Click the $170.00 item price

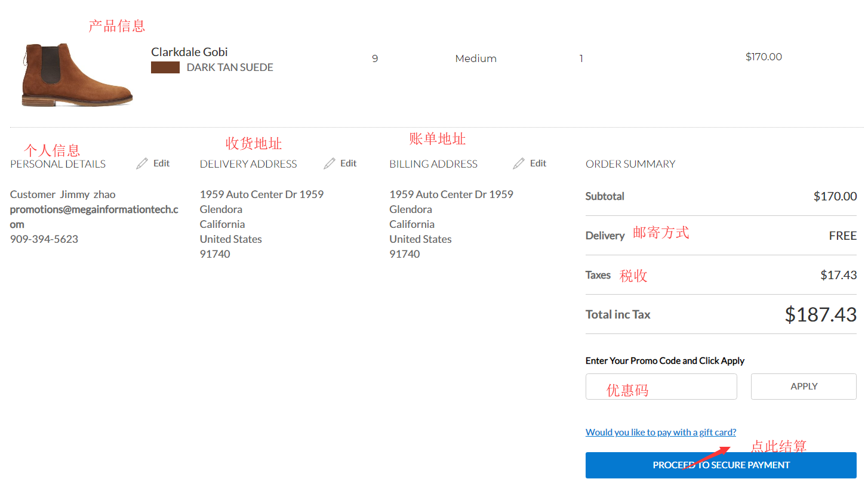click(x=764, y=57)
